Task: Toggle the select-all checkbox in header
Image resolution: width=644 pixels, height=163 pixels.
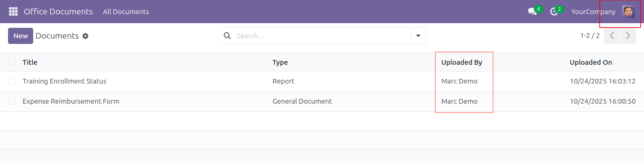Action: (12, 62)
